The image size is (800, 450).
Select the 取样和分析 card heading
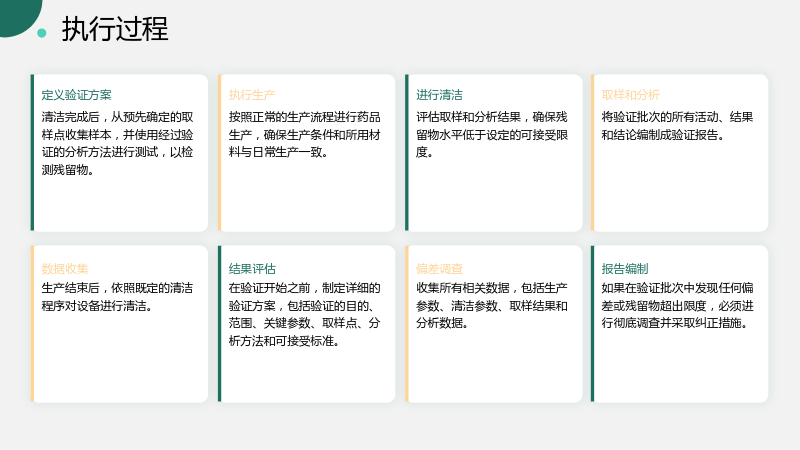tap(631, 95)
